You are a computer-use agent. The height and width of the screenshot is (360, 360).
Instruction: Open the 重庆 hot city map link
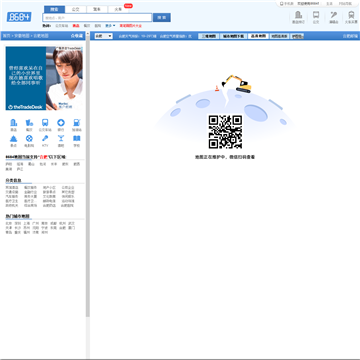[x=18, y=232]
